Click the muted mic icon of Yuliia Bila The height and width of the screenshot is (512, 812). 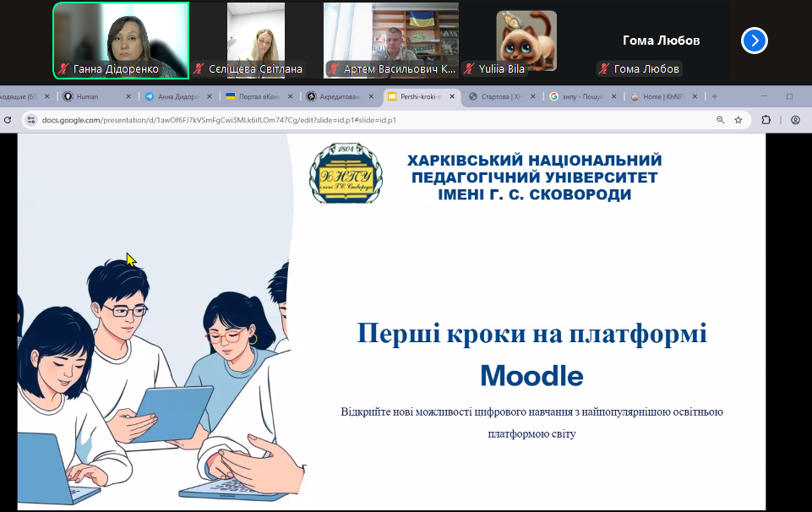[x=469, y=68]
